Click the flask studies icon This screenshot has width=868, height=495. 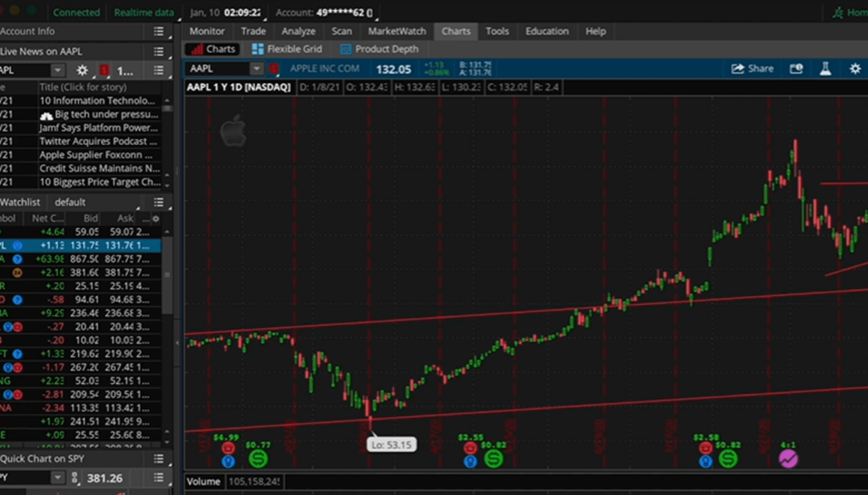824,69
